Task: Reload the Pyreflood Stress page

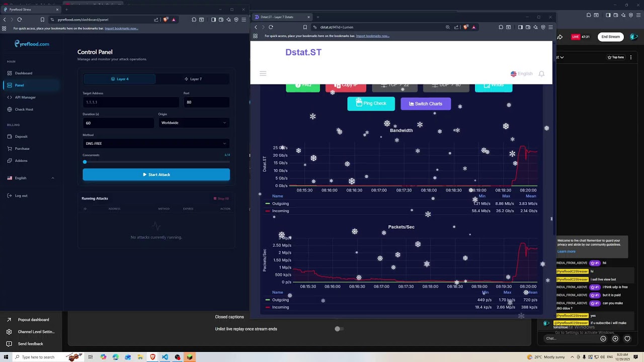Action: (x=19, y=20)
